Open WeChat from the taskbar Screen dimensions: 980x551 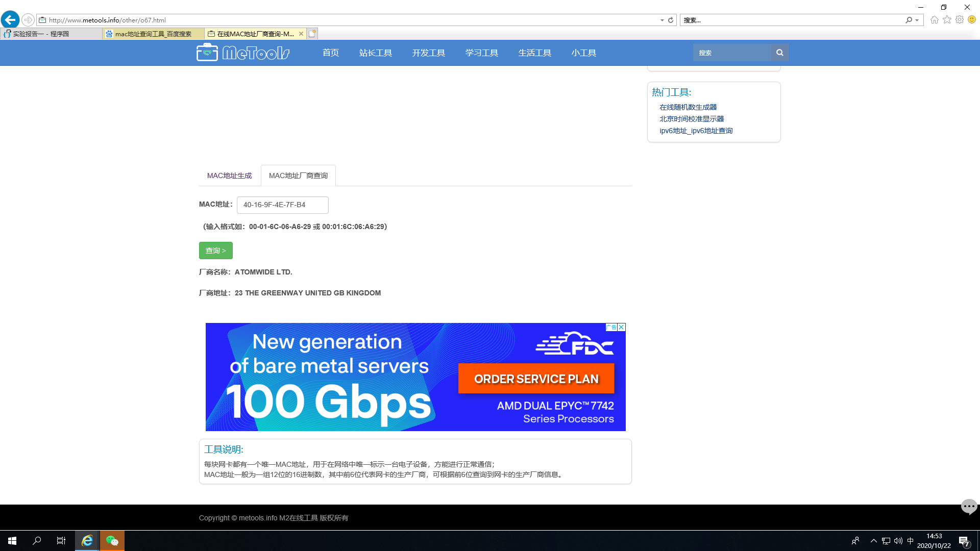(112, 540)
